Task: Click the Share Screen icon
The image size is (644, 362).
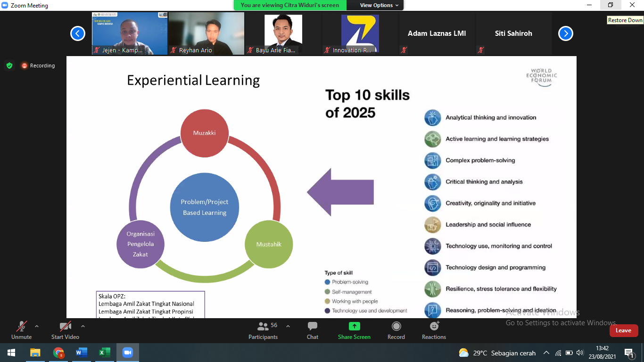Action: (x=354, y=326)
